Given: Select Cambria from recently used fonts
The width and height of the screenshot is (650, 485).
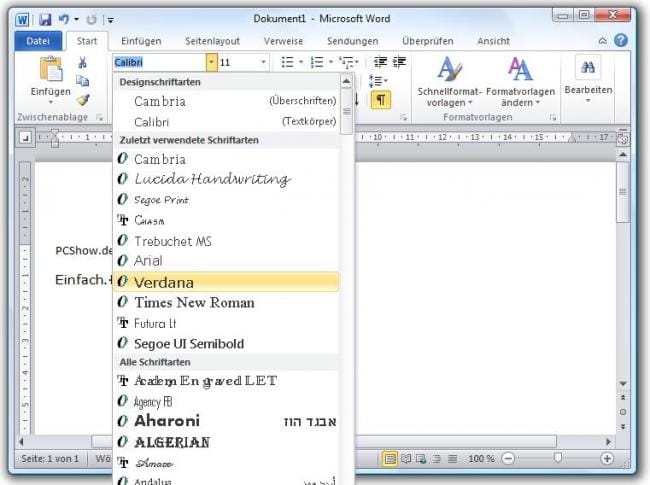Looking at the screenshot, I should point(227,159).
